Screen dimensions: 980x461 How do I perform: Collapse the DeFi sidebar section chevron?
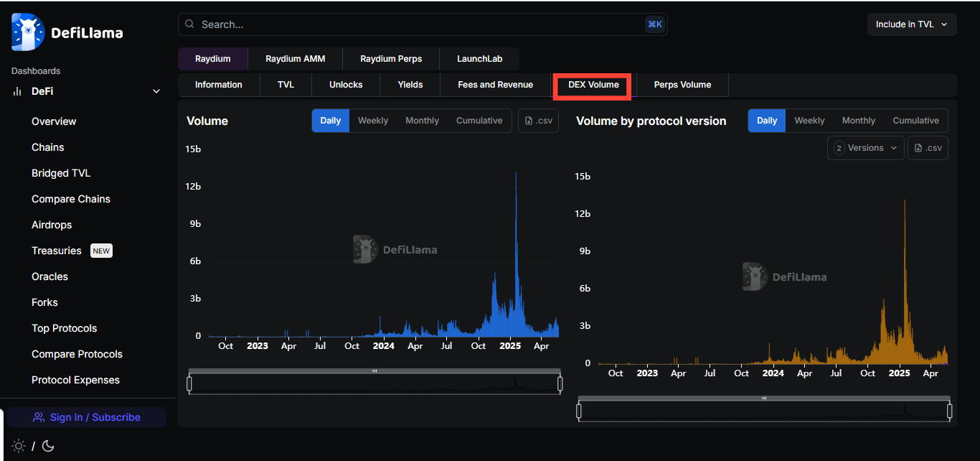pos(156,91)
